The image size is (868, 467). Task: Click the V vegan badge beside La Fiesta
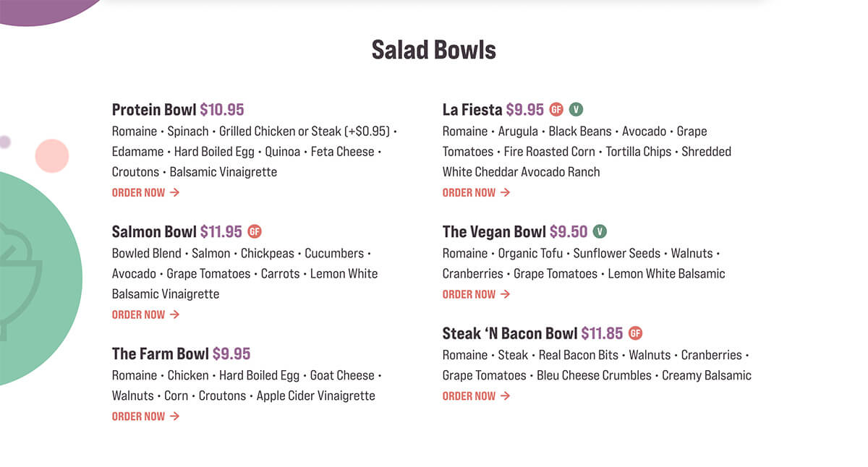[x=576, y=109]
